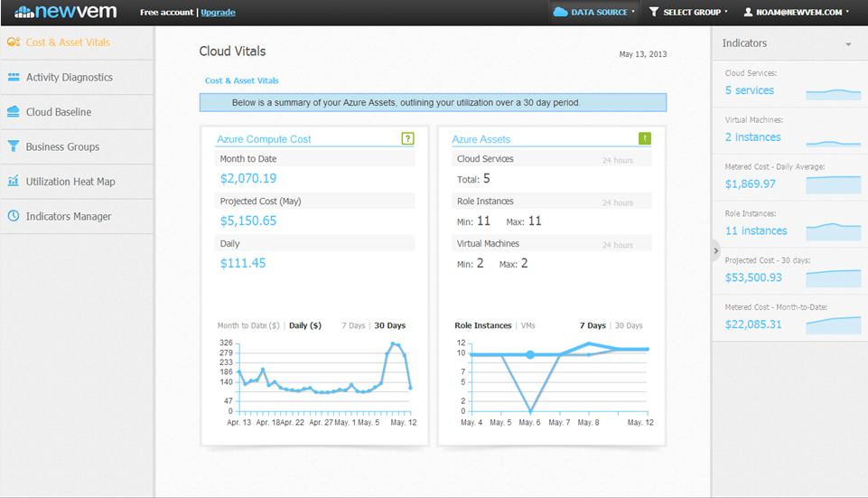The width and height of the screenshot is (868, 498).
Task: Click the $2,070.19 month to date value
Action: point(248,178)
